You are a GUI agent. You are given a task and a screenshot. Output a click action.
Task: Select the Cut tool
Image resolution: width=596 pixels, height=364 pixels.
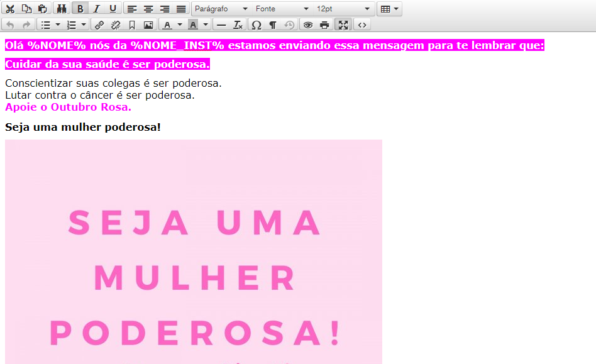click(11, 8)
